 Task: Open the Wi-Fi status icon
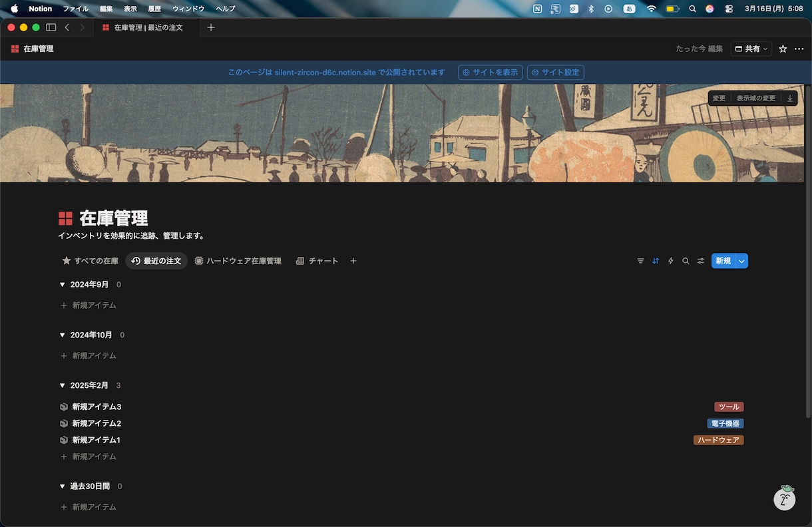tap(652, 9)
